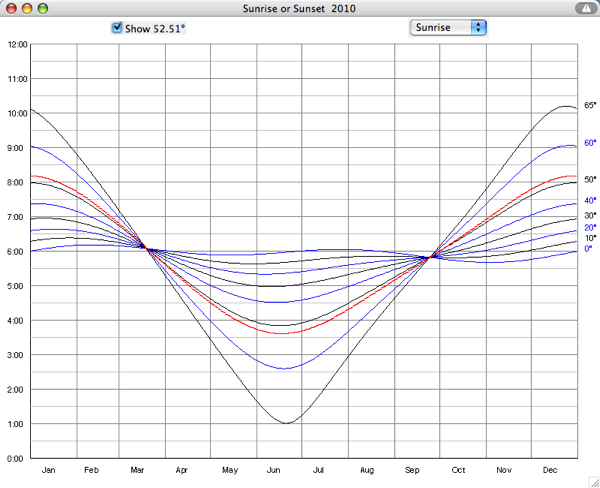Close the Sunrise or Sunset window

[11, 8]
